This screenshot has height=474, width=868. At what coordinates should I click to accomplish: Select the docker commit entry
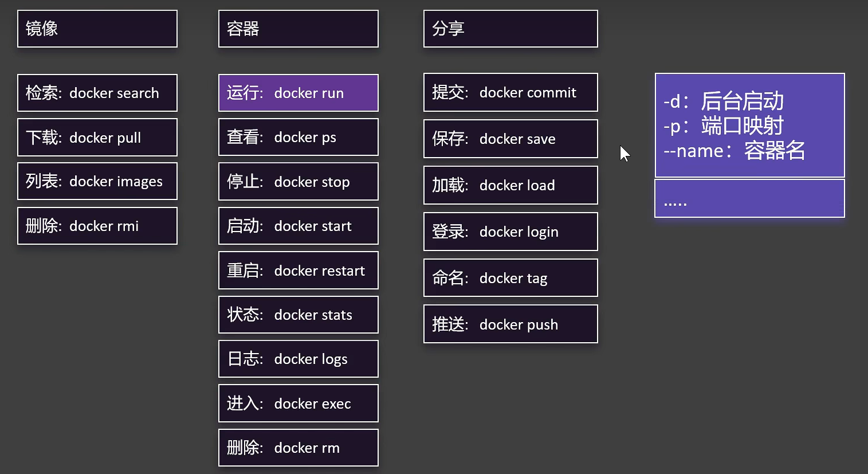coord(510,92)
